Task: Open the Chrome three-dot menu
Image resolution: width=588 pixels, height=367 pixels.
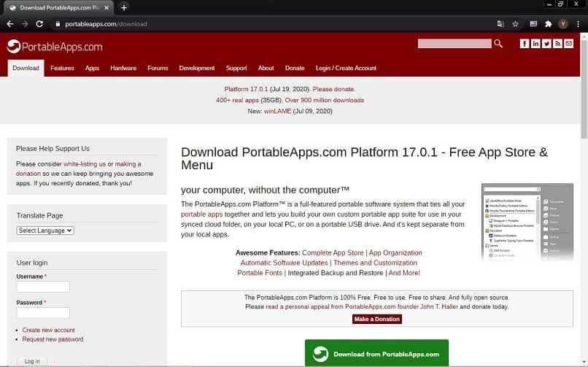Action: [578, 24]
